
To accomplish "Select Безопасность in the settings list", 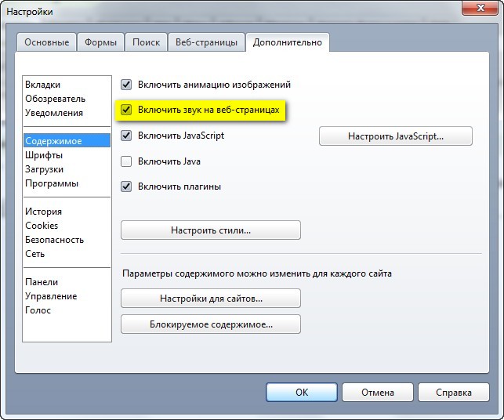I will (x=55, y=240).
